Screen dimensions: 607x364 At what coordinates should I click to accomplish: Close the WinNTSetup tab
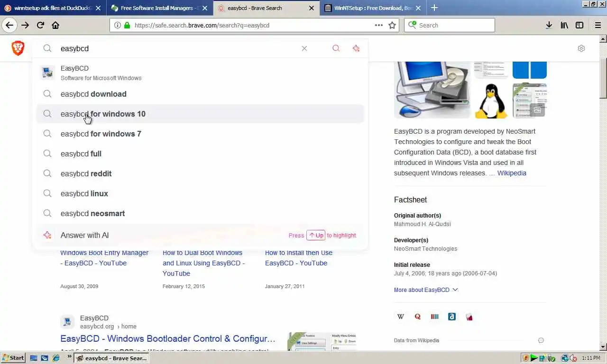[418, 8]
